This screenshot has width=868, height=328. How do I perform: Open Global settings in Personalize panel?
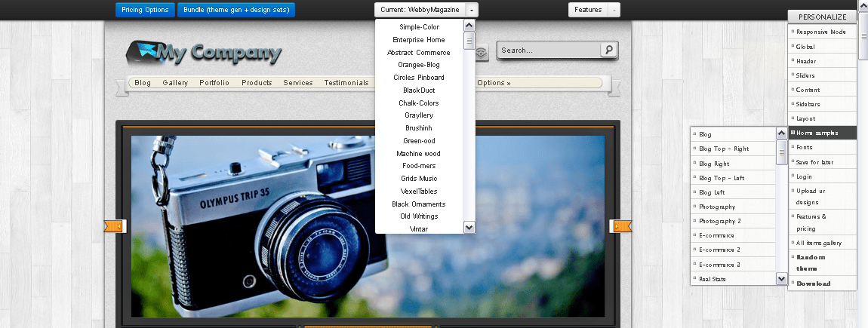pos(823,47)
